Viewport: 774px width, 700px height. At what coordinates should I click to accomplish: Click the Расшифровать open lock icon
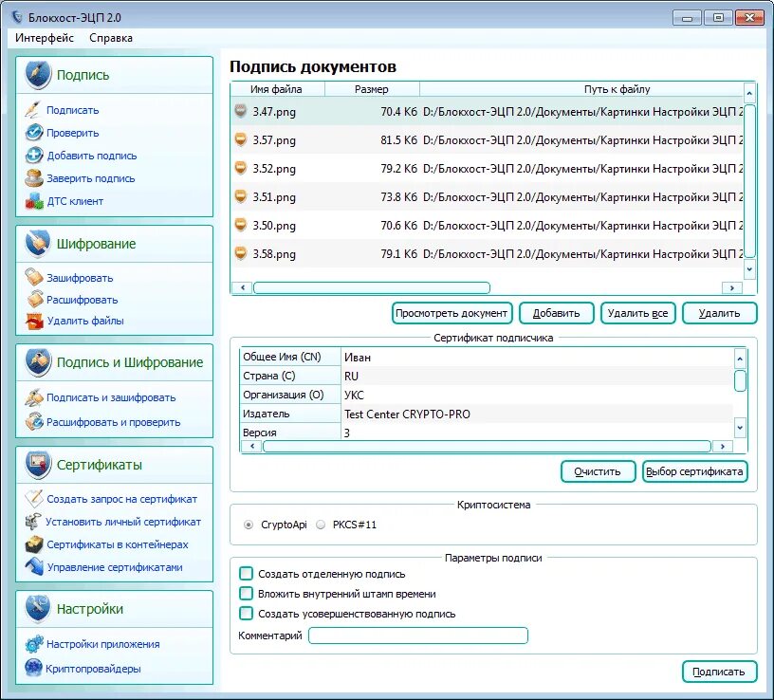(34, 299)
